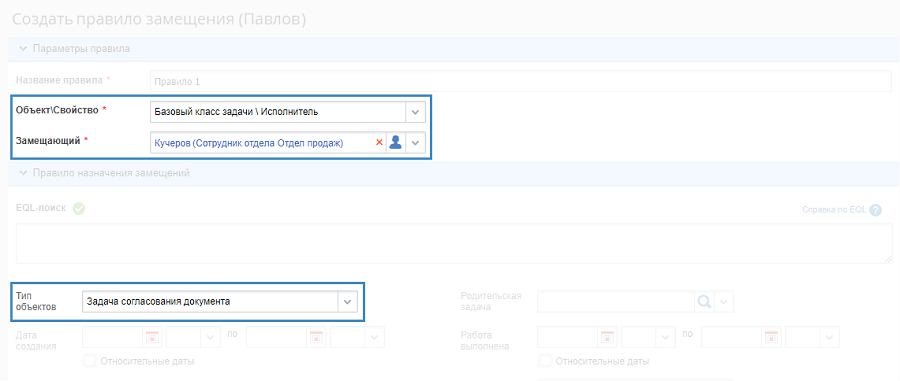This screenshot has width=900, height=381.
Task: Open the Замещающий dropdown arrow
Action: pyautogui.click(x=416, y=143)
